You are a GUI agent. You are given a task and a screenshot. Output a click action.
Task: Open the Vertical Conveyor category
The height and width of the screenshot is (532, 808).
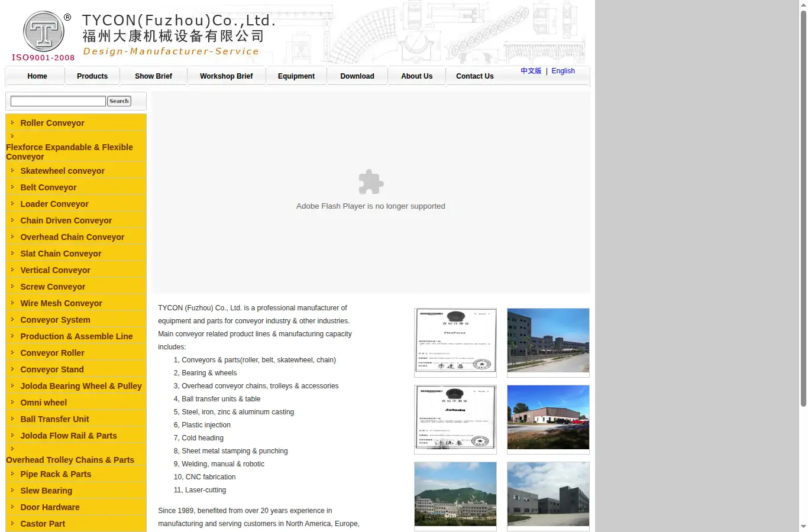tap(55, 270)
